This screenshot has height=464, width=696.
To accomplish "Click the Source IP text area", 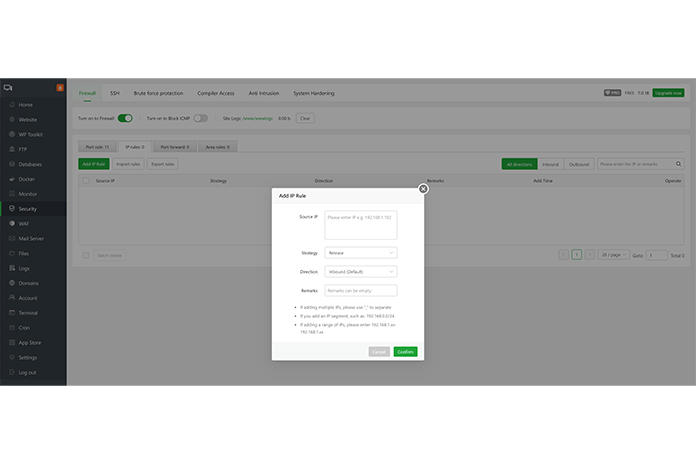I will tap(361, 224).
